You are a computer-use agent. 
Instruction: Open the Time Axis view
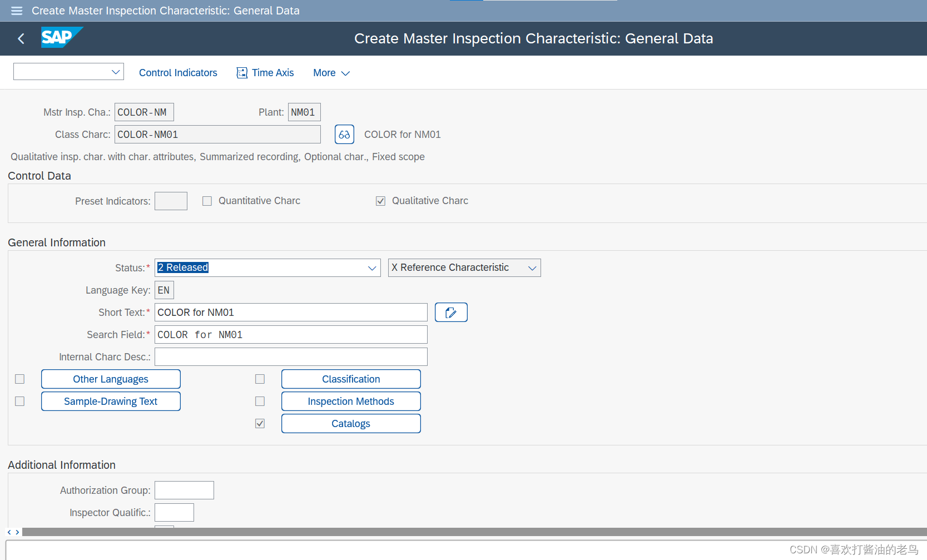[x=265, y=72]
